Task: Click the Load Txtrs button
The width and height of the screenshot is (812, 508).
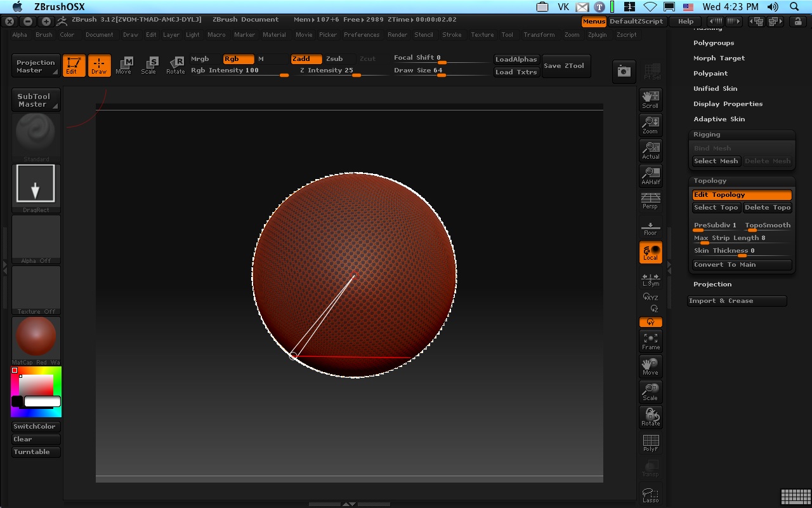Action: coord(516,72)
